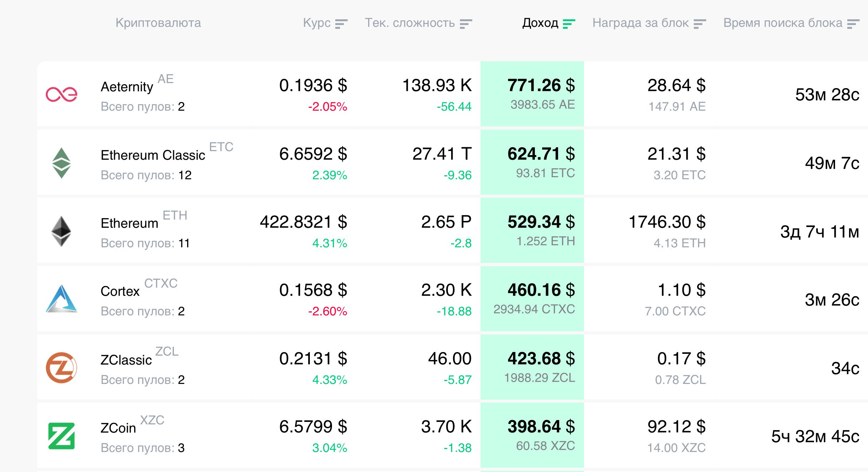Click block time 3д 7ч 11м
The height and width of the screenshot is (472, 868).
820,232
